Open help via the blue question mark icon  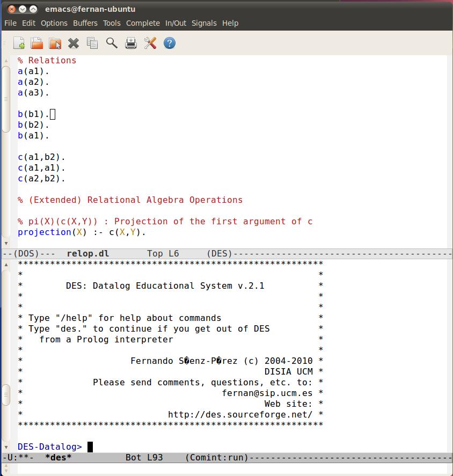click(170, 43)
